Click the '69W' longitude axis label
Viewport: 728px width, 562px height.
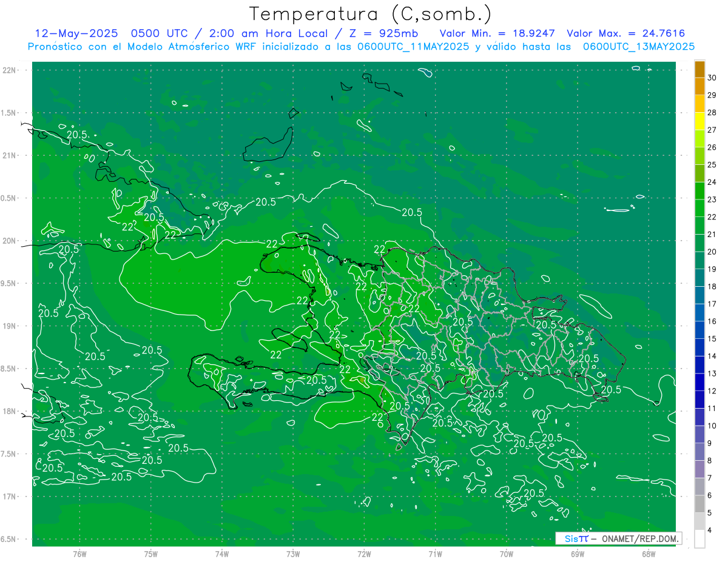(578, 554)
